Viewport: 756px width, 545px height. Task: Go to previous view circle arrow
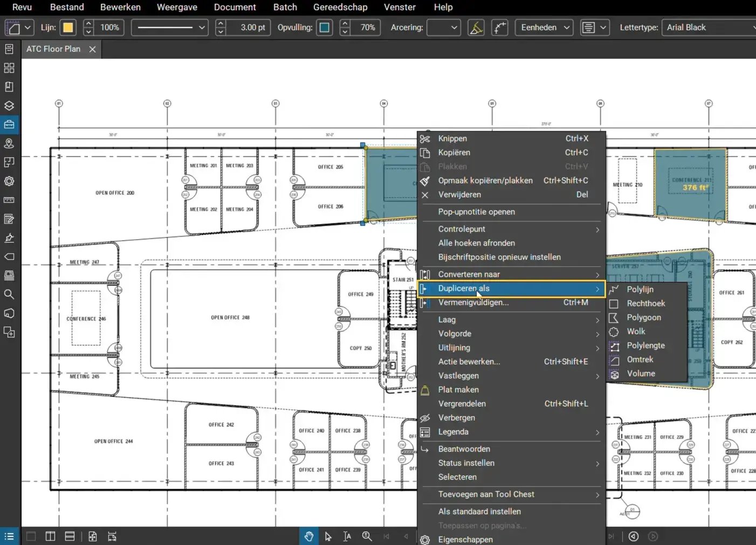pyautogui.click(x=634, y=536)
